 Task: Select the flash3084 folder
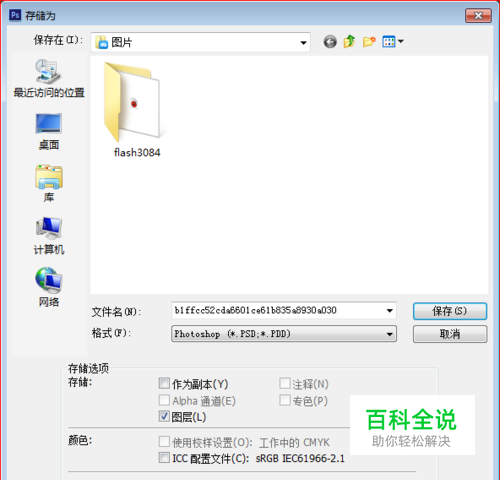click(137, 110)
